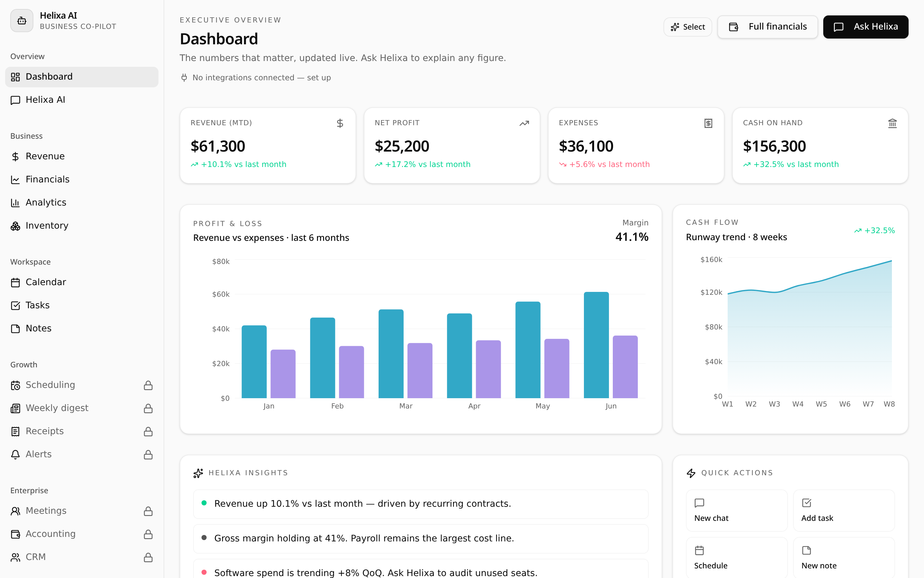Click the lock icon beside Receipts
This screenshot has height=578, width=924.
click(x=148, y=432)
